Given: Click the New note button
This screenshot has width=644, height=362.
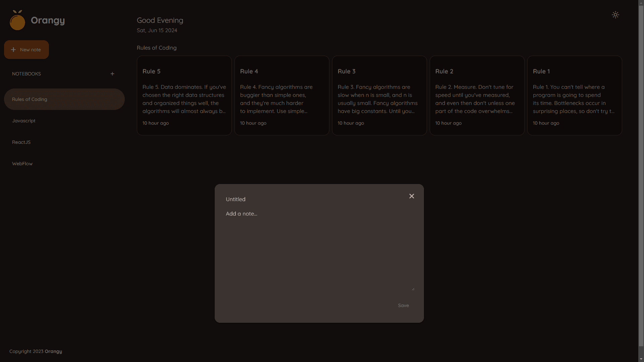Looking at the screenshot, I should pyautogui.click(x=26, y=50).
